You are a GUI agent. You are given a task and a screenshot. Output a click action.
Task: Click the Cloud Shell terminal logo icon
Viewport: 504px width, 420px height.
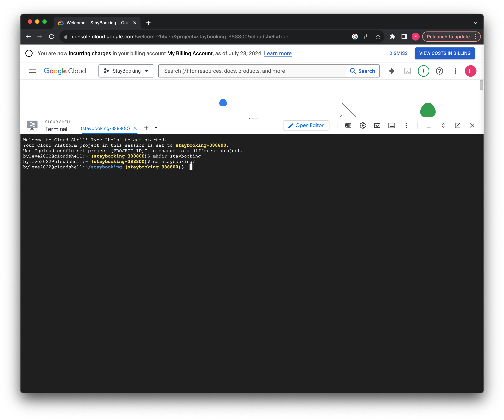click(32, 125)
